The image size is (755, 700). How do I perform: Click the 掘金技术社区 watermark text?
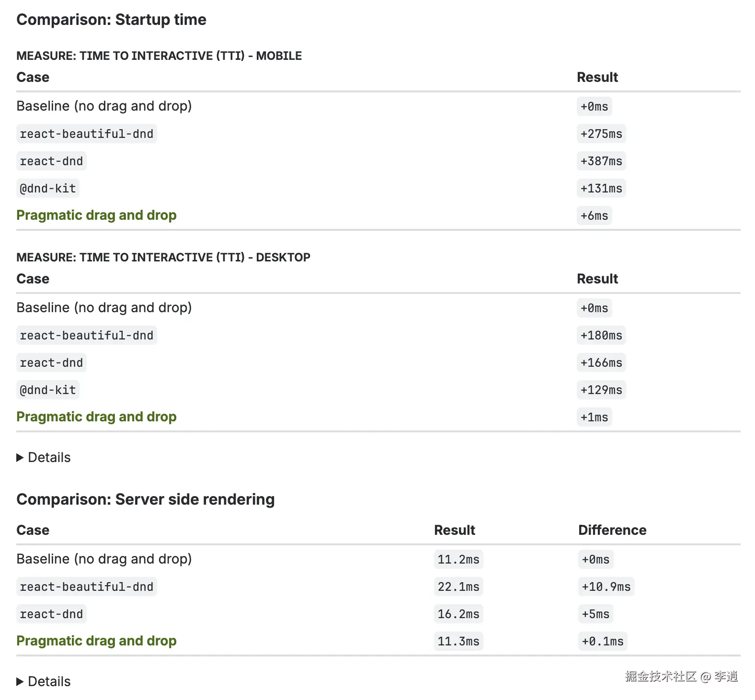click(x=661, y=677)
